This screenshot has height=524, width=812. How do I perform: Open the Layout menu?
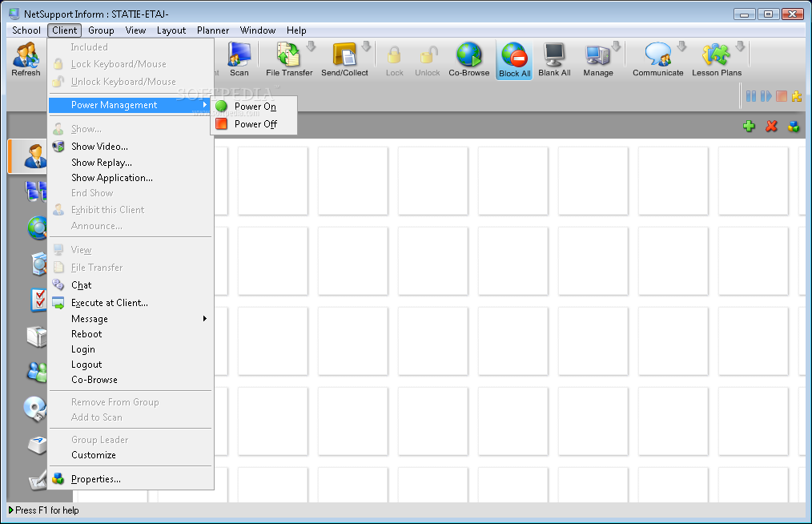click(171, 30)
